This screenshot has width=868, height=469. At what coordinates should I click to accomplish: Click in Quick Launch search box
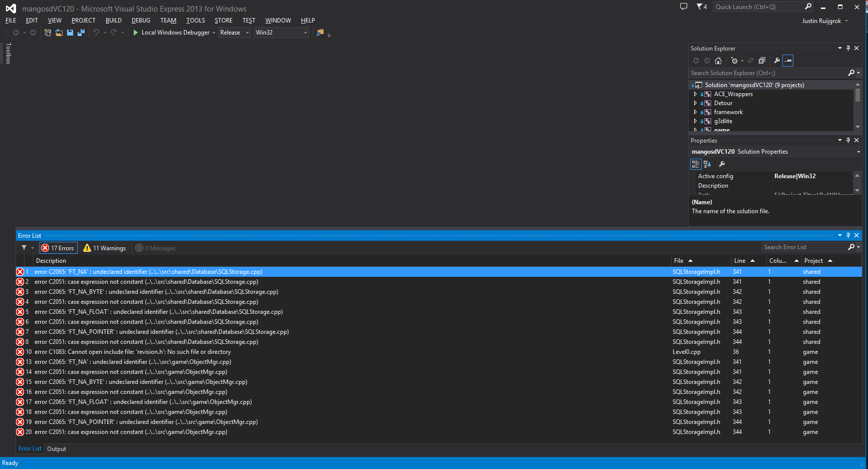[x=758, y=7]
